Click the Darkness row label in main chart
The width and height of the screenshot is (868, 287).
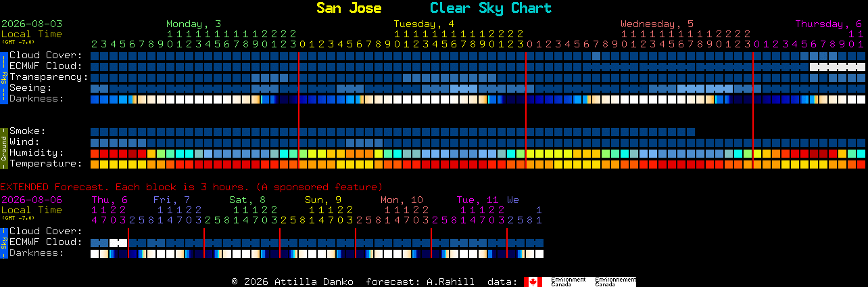click(37, 99)
